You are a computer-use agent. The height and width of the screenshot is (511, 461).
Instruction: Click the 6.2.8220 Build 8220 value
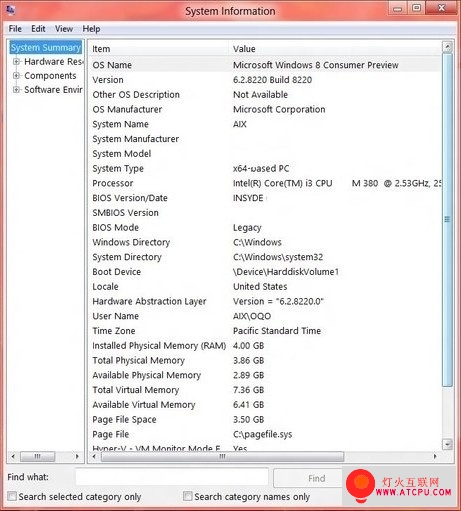pyautogui.click(x=272, y=80)
